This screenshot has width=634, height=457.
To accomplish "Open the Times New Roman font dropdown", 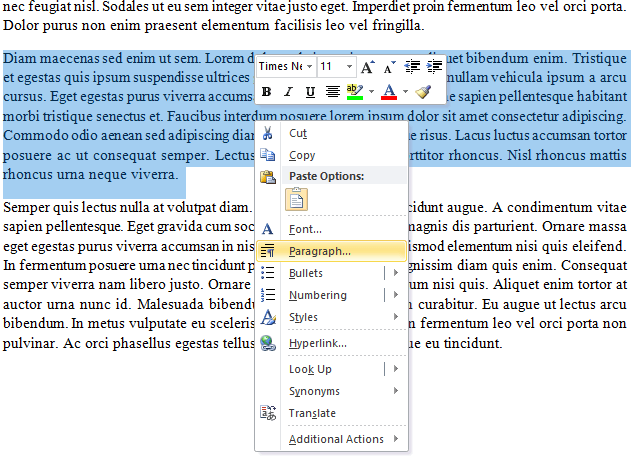I will 308,67.
